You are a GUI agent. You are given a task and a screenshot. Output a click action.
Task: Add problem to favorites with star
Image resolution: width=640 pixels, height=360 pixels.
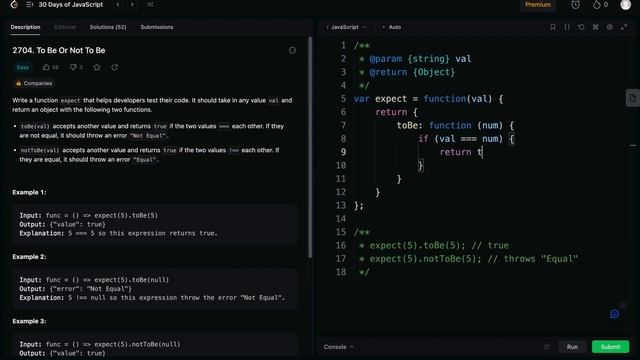click(x=97, y=67)
